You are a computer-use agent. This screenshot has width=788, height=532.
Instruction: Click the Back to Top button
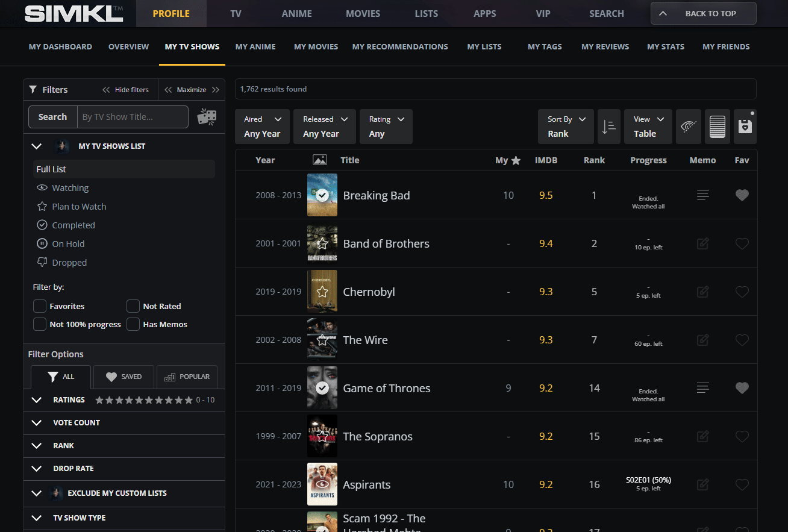click(703, 13)
